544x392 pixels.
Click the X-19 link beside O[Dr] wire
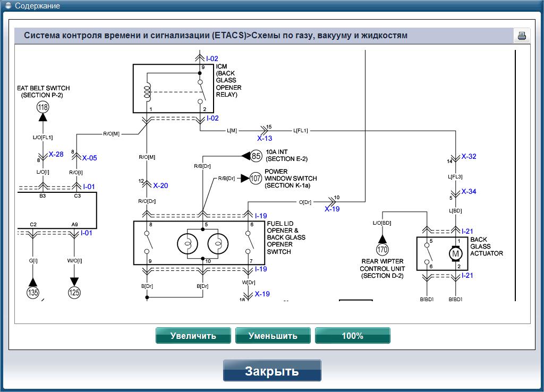[332, 209]
